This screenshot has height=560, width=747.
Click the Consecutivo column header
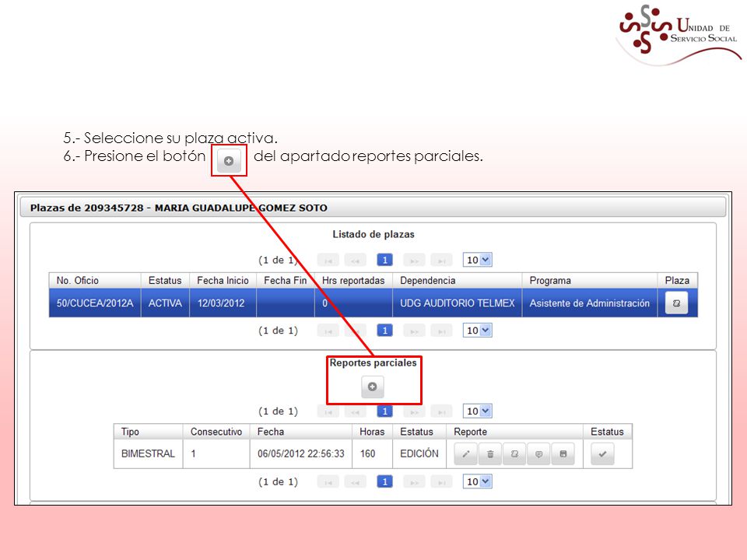(216, 432)
